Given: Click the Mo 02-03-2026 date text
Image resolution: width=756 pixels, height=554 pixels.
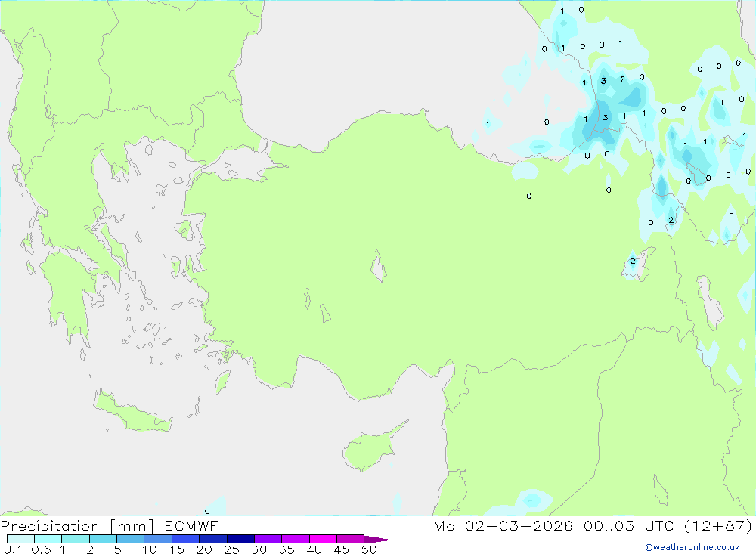Looking at the screenshot, I should pyautogui.click(x=503, y=525).
